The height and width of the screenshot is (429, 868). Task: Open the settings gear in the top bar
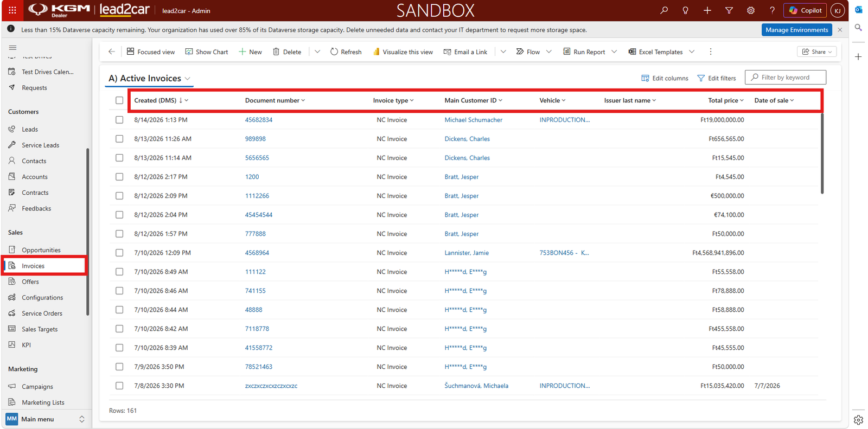coord(751,10)
